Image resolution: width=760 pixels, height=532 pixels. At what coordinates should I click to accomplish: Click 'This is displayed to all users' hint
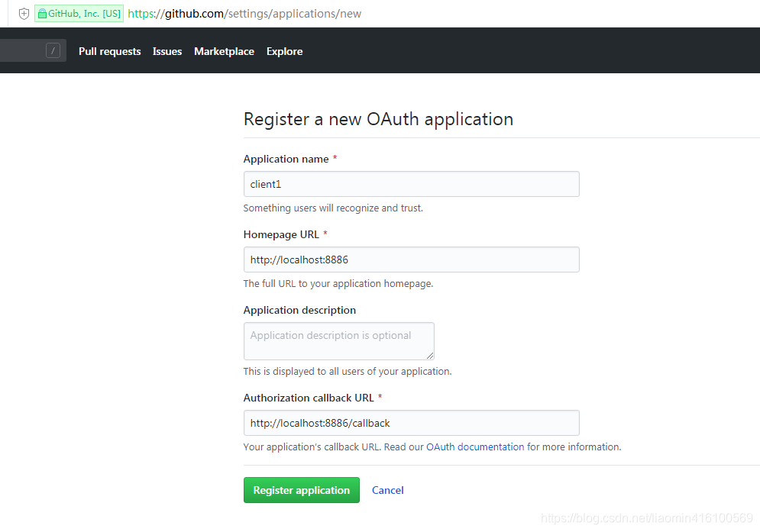pos(348,371)
